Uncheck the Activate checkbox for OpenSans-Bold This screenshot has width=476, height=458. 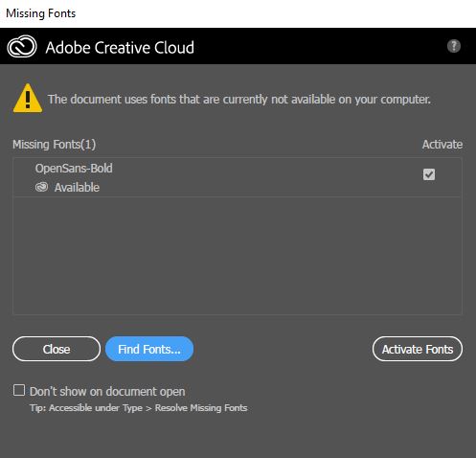(429, 174)
